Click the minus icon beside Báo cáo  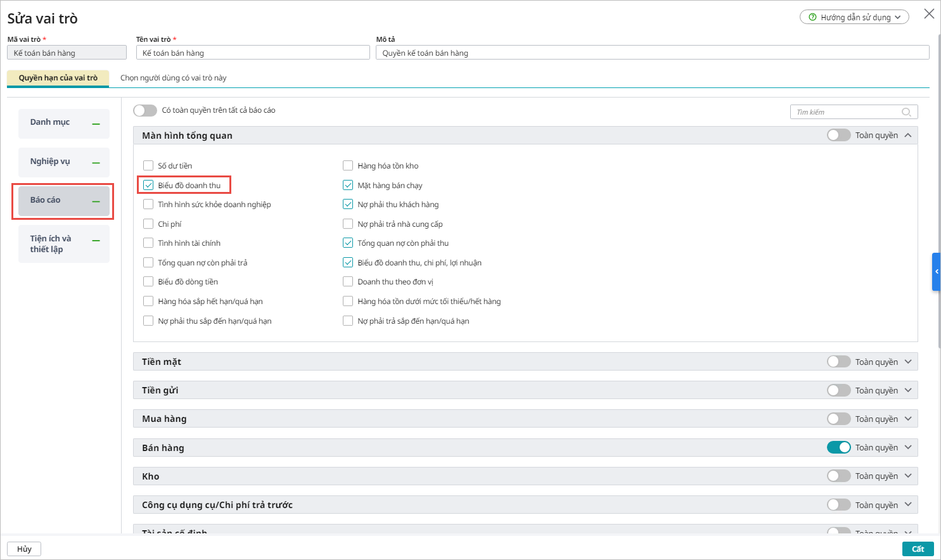96,201
